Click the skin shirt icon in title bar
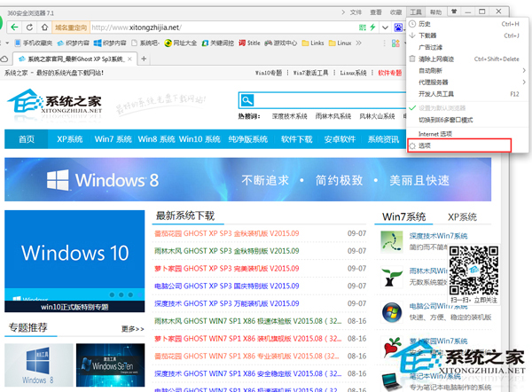 (x=454, y=12)
